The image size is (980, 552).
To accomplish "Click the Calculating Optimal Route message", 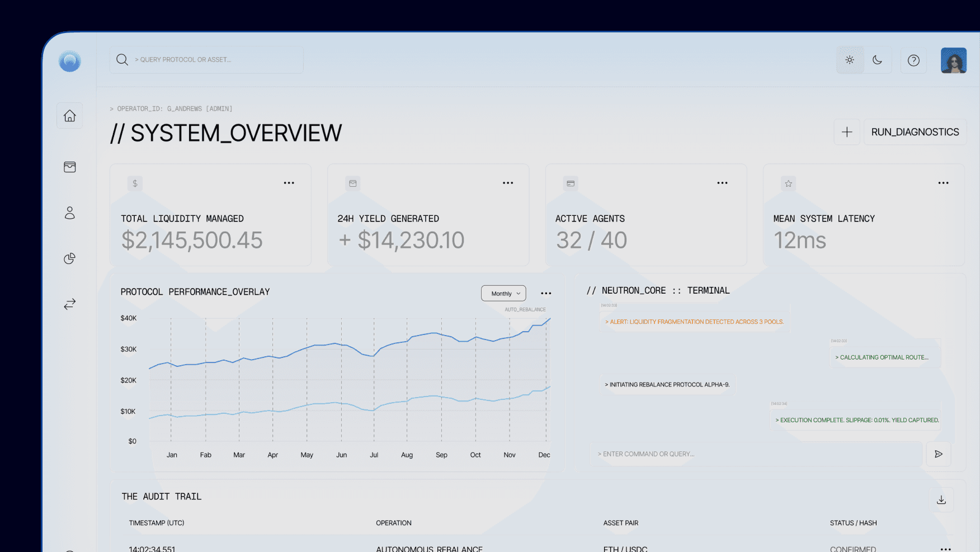I will [x=884, y=357].
